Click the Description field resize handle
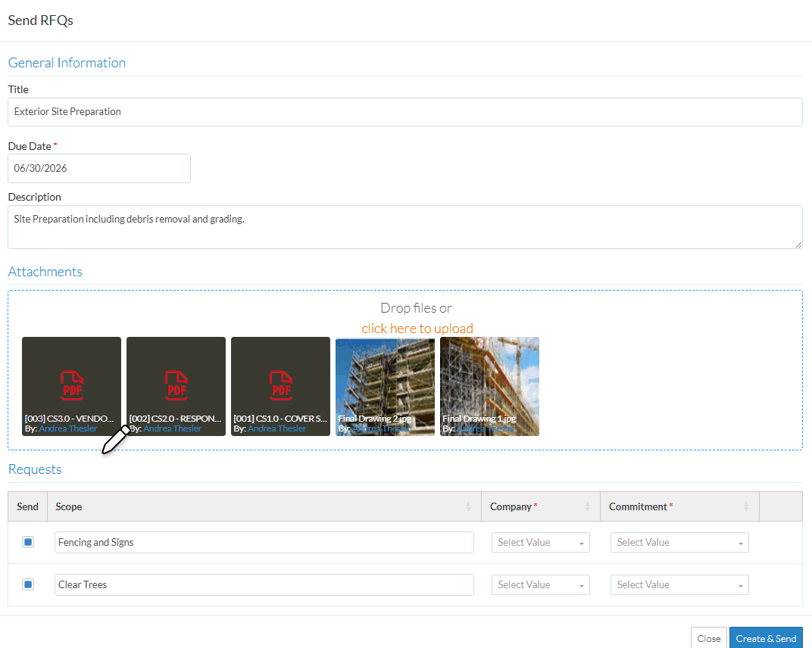Screen dimensions: 812x648 click(798, 245)
